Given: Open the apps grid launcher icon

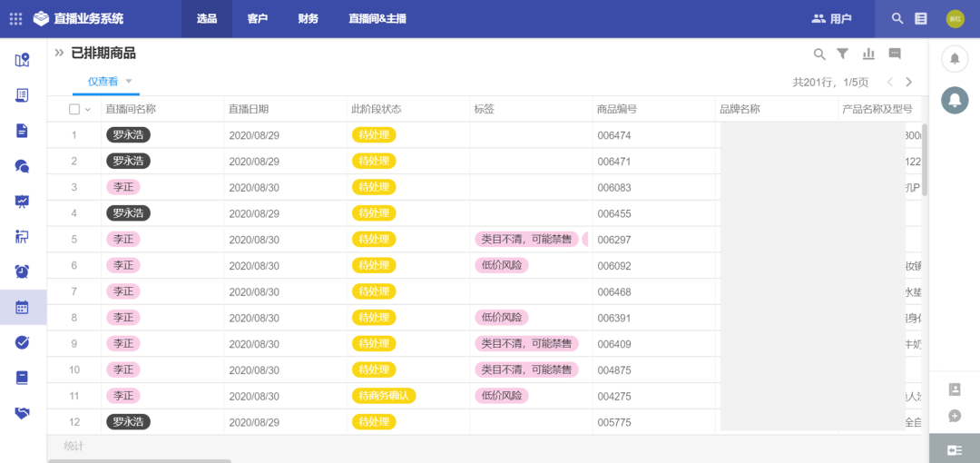Looking at the screenshot, I should click(15, 18).
